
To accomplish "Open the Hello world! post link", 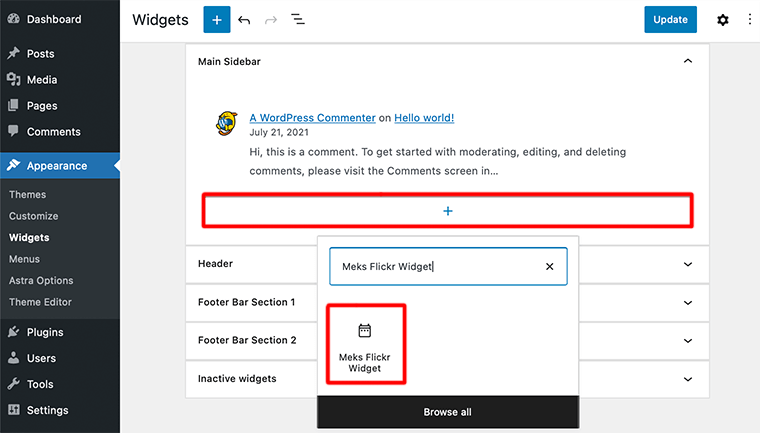I will pos(424,117).
